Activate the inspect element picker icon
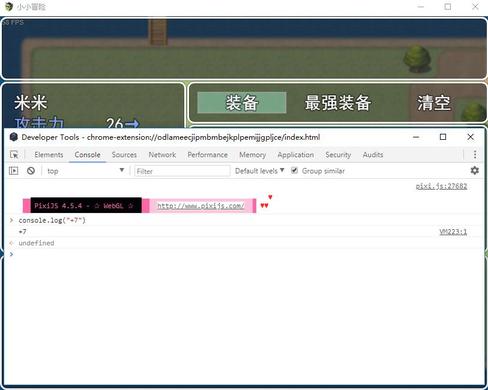This screenshot has height=390, width=488. pos(14,155)
